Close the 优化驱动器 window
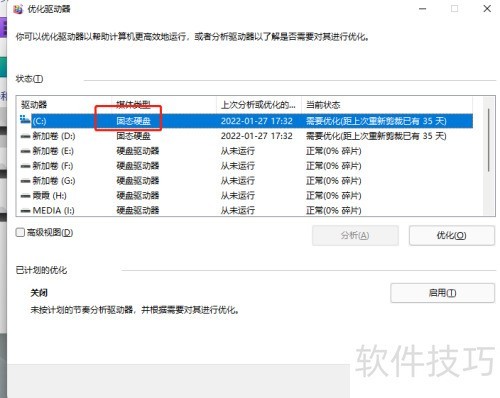Screen dimensions: 500x398 487,9
